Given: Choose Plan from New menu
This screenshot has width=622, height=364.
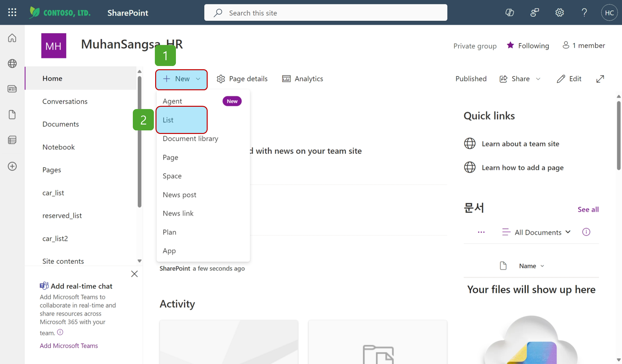Looking at the screenshot, I should (203, 232).
